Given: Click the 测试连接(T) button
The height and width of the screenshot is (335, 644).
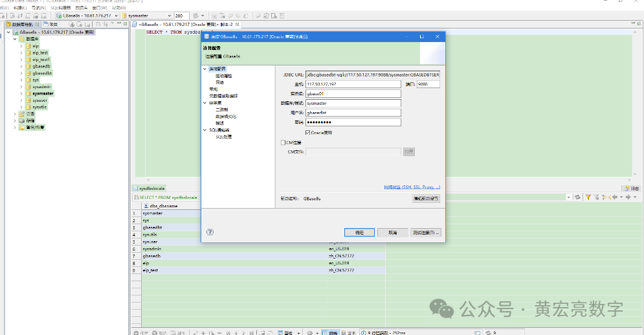Looking at the screenshot, I should click(x=426, y=233).
